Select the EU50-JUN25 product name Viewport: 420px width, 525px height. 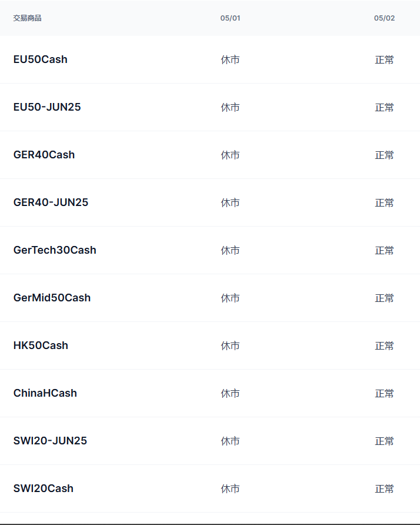(x=47, y=107)
